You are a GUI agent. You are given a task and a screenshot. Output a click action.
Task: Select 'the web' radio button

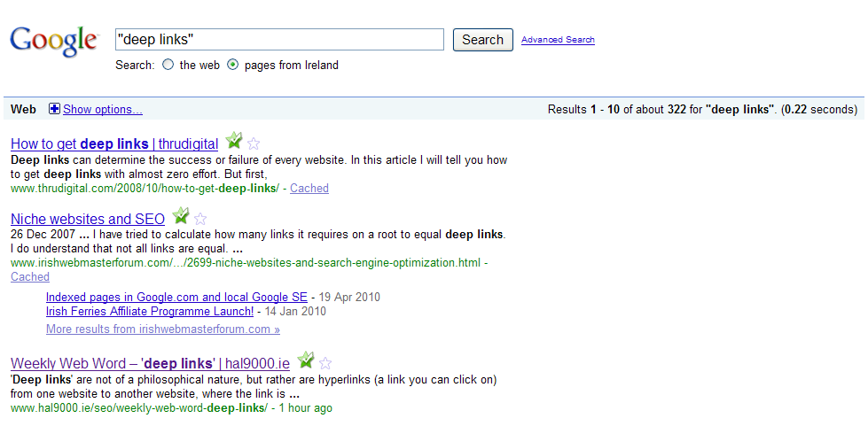pyautogui.click(x=168, y=65)
